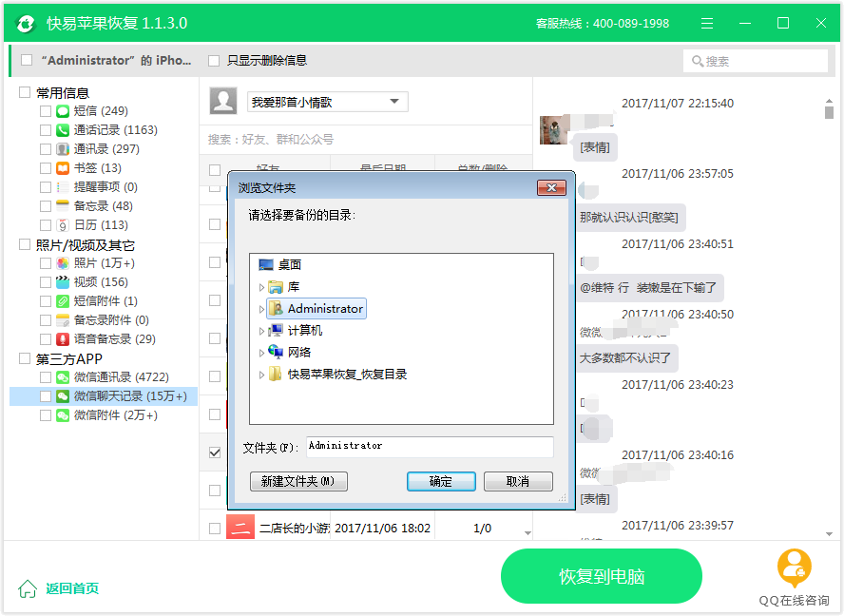Click the 微信通讯录 WeChat icon
844x616 pixels.
[63, 377]
